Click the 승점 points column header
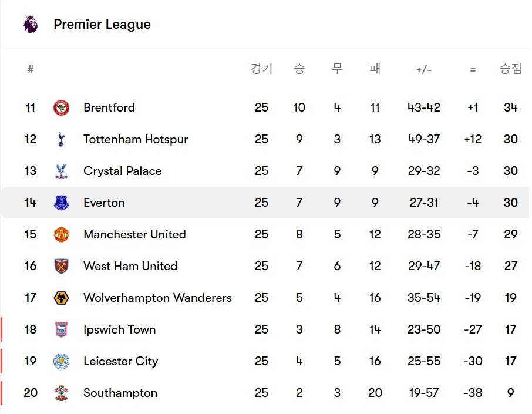Screen dimensions: 532x414 510,69
